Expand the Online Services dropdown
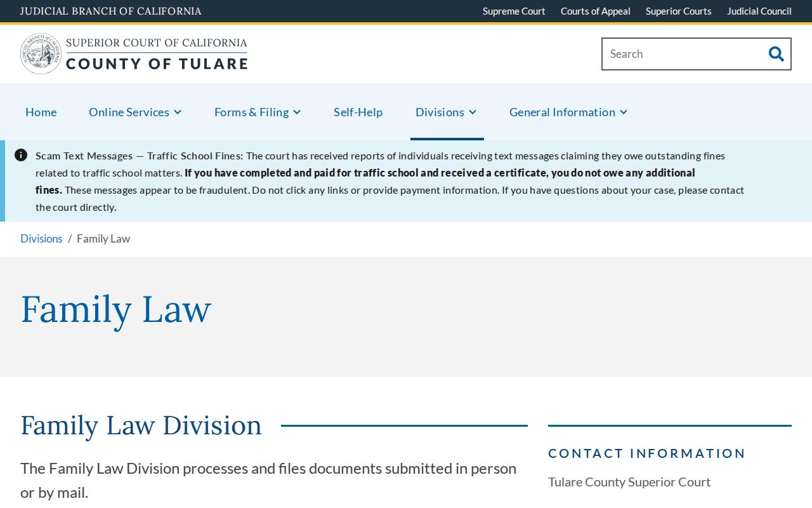812x508 pixels. click(135, 112)
